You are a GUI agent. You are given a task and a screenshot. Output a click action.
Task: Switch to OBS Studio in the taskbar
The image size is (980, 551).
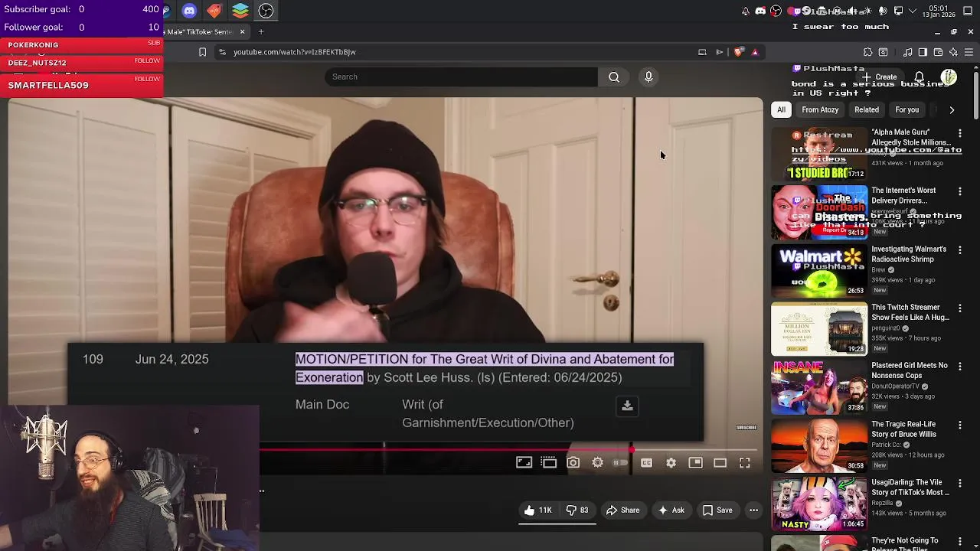(x=266, y=11)
